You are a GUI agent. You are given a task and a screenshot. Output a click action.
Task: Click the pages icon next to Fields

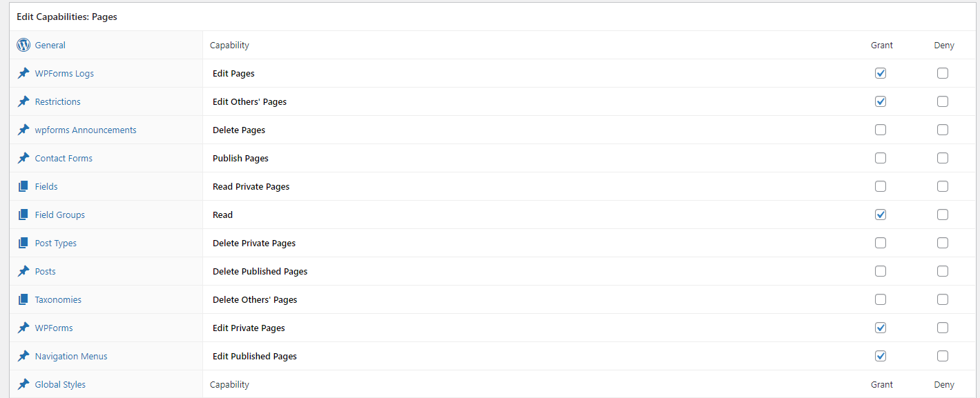[23, 186]
